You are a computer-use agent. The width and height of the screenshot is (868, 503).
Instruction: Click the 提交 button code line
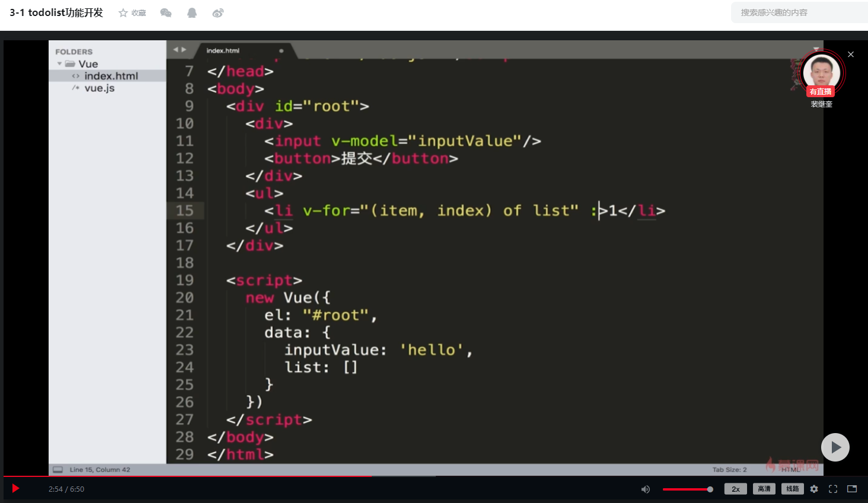pyautogui.click(x=361, y=159)
